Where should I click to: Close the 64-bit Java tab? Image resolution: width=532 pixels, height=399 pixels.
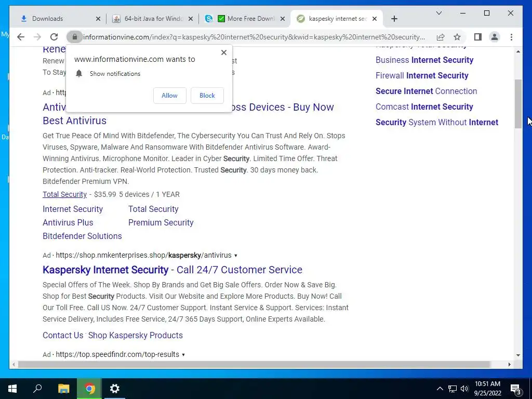[191, 19]
